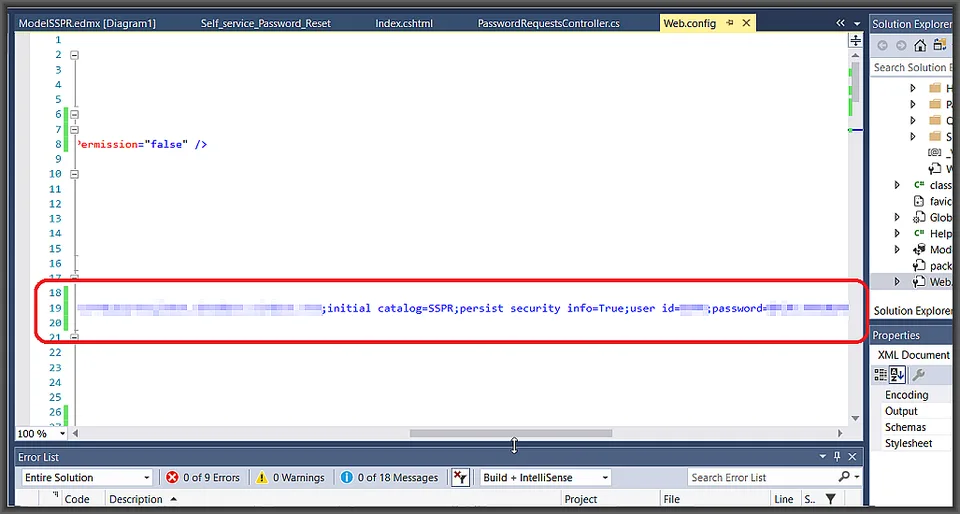Expand the 'Help' item in Solution Explorer
This screenshot has width=960, height=514.
click(x=898, y=233)
